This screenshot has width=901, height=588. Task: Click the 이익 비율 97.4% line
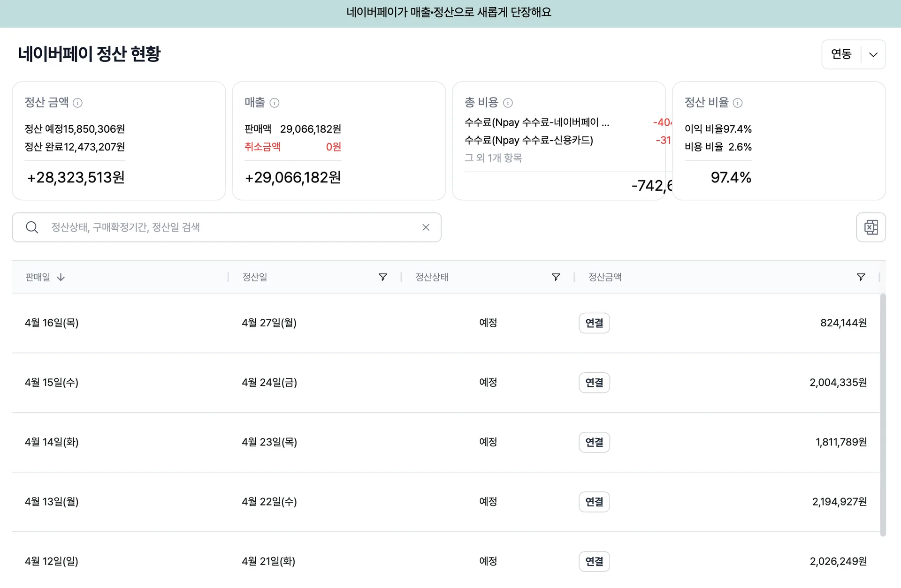tap(718, 129)
